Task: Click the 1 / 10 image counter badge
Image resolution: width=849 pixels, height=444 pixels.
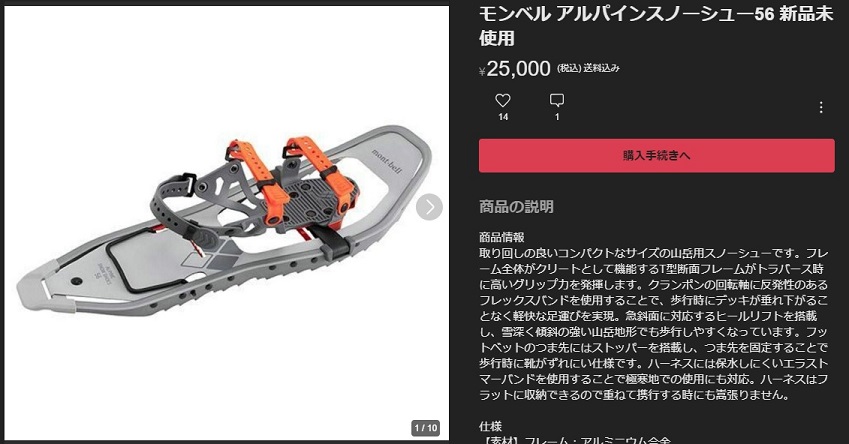Action: [426, 428]
